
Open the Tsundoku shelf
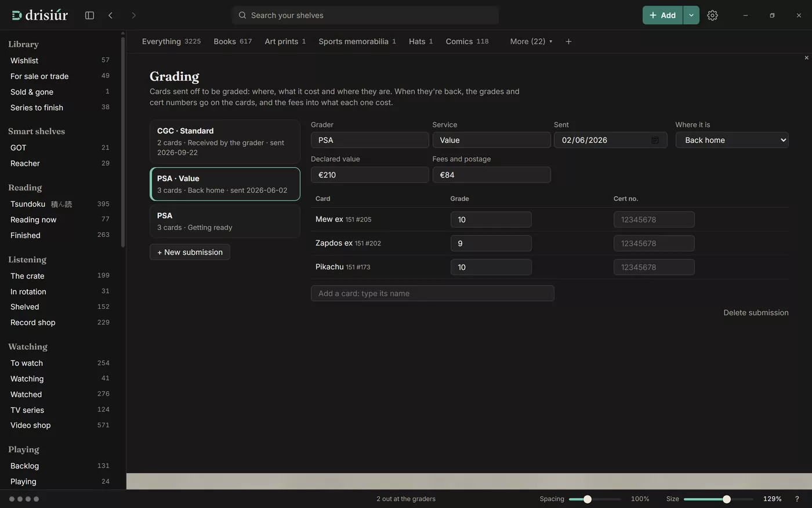60,204
